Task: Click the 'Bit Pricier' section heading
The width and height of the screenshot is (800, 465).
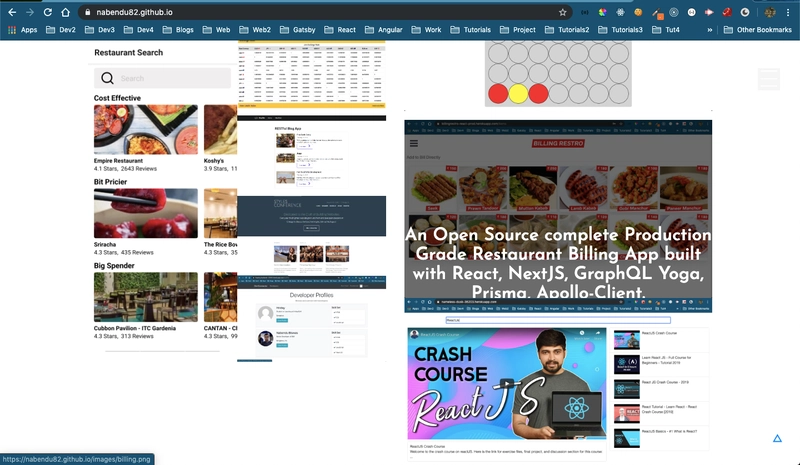Action: click(110, 182)
